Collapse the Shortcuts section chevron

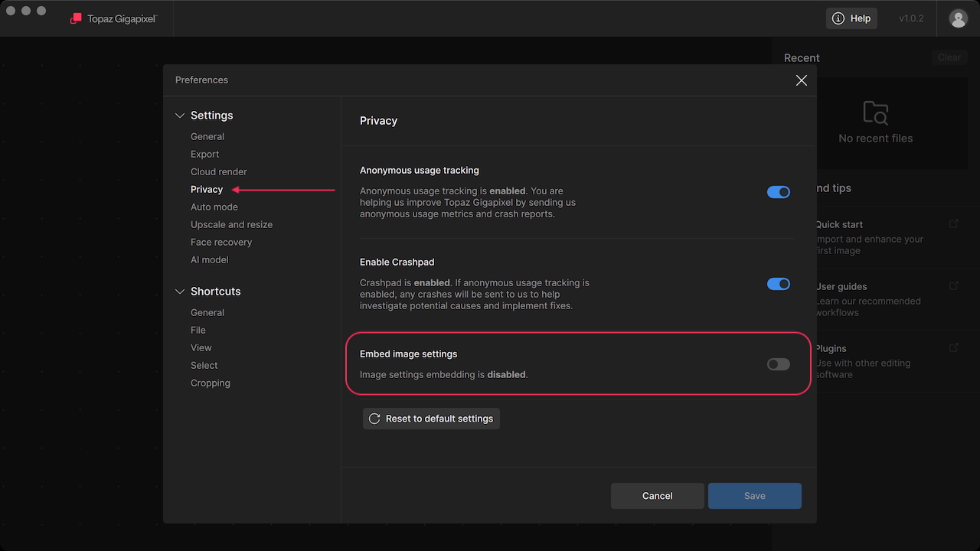(180, 292)
